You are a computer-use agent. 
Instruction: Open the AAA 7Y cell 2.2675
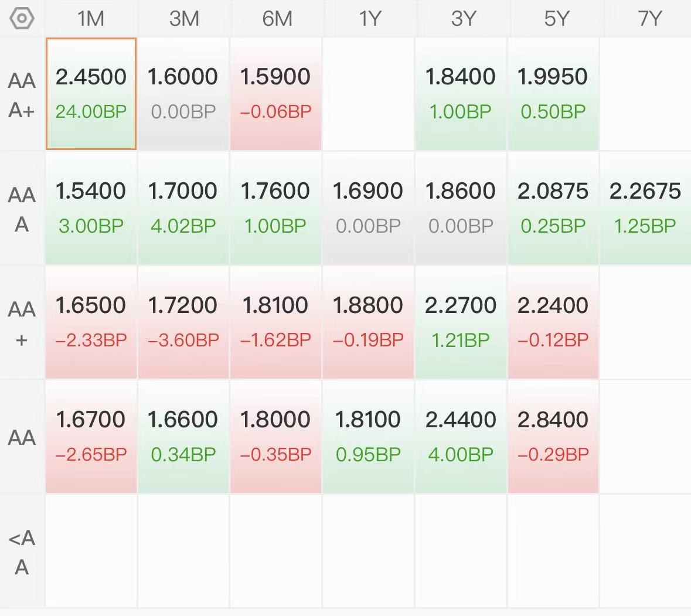click(646, 208)
